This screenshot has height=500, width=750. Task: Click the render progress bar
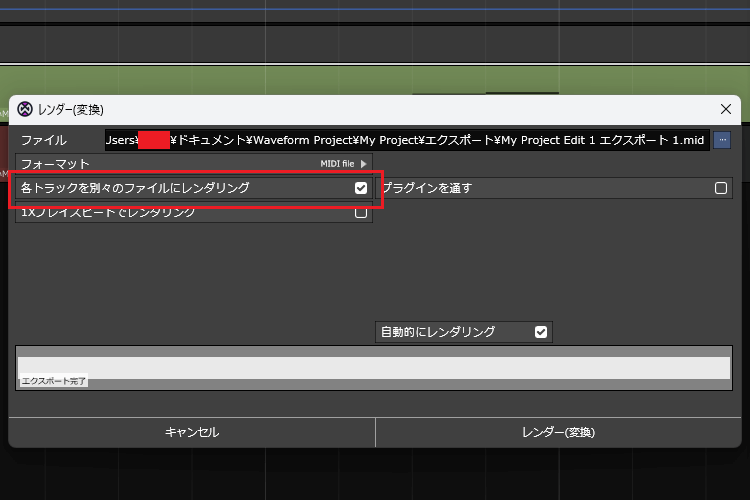374,367
